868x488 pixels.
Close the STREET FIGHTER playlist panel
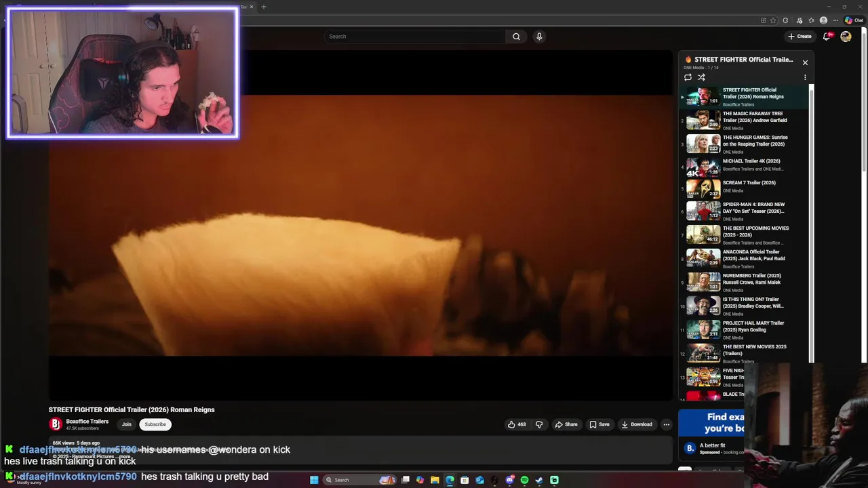click(805, 62)
